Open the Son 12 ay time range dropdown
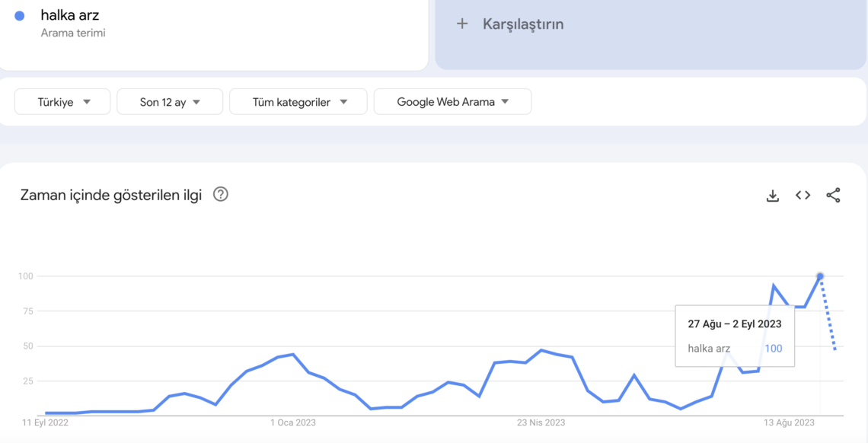868x443 pixels. [x=169, y=102]
